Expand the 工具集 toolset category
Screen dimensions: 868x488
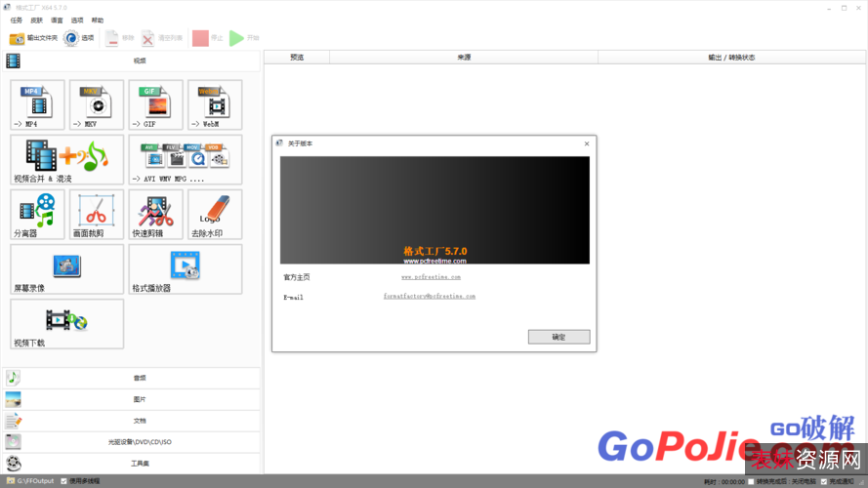pyautogui.click(x=131, y=463)
